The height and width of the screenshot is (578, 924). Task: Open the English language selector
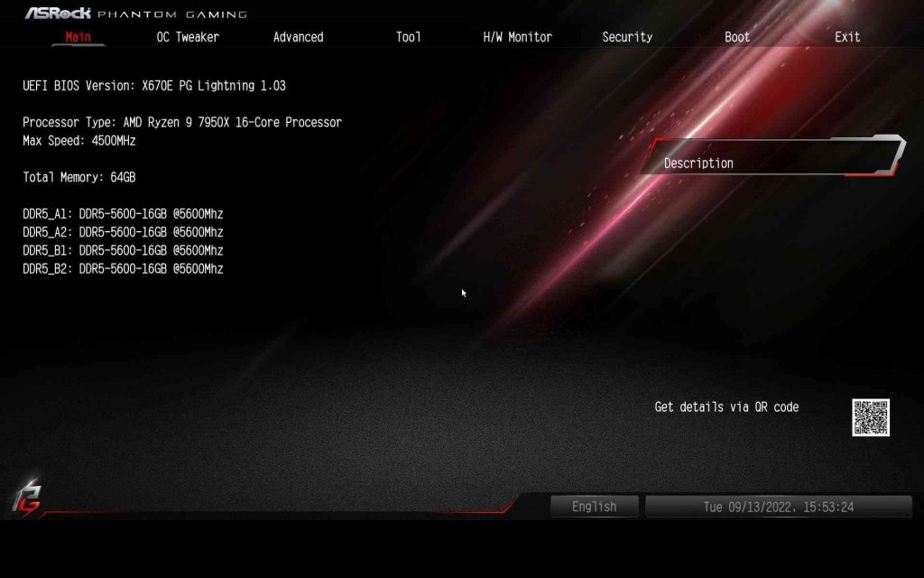(x=594, y=506)
